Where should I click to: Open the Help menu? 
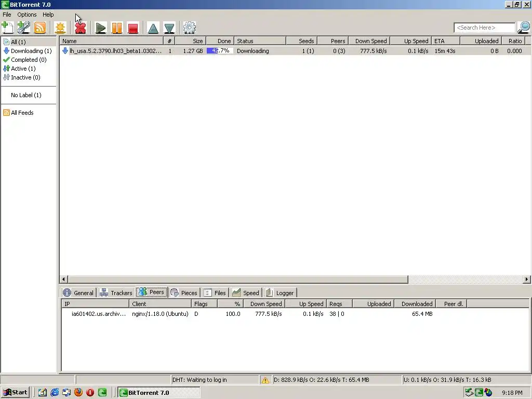(48, 15)
